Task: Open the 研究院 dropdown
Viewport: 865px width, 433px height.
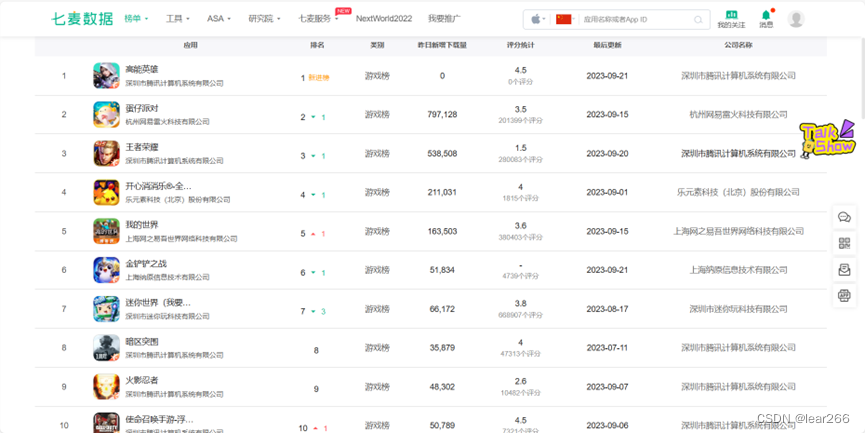Action: point(264,19)
